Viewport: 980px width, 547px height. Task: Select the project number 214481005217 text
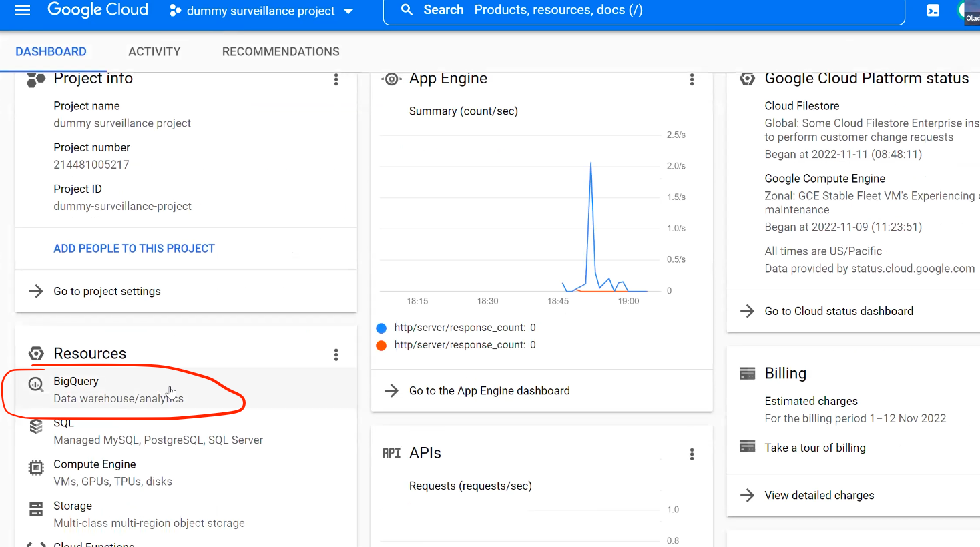coord(91,165)
